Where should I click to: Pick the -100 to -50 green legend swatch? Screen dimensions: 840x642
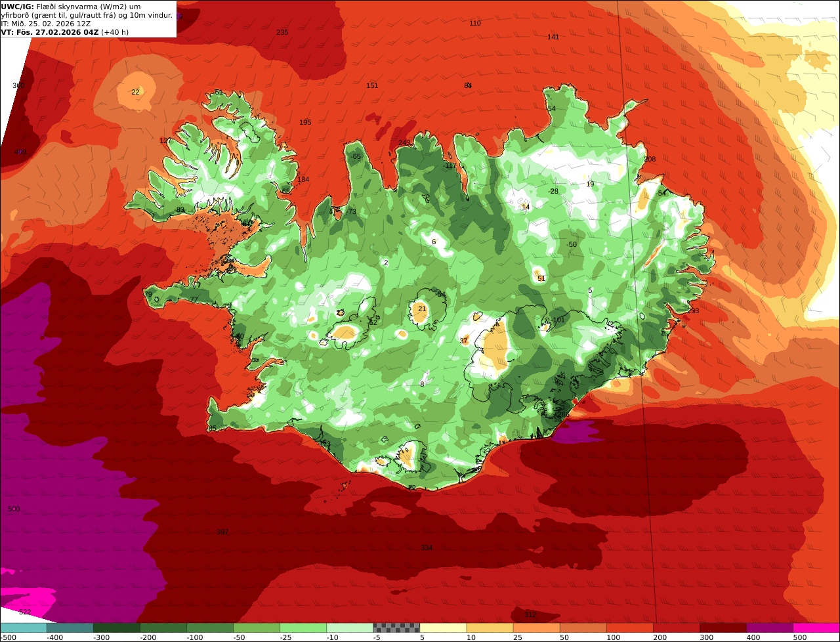point(210,628)
